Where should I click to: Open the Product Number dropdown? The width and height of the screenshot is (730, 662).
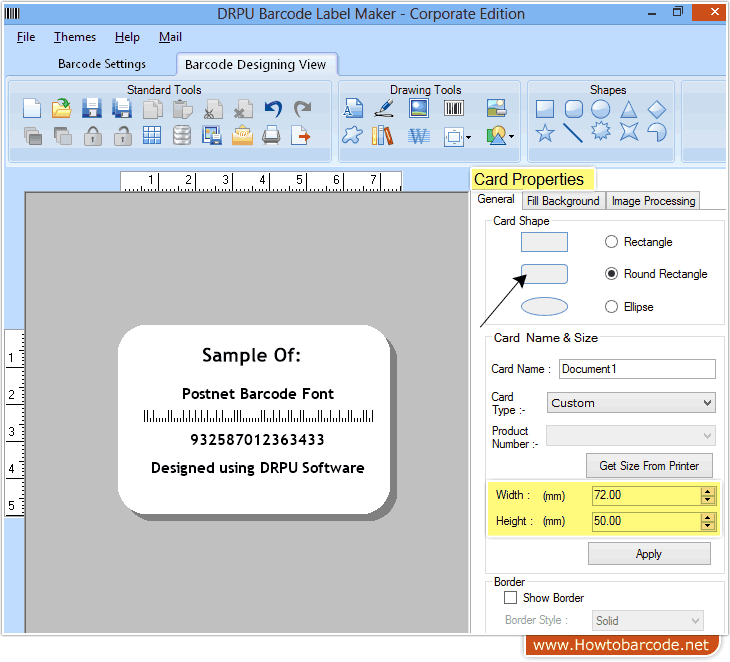click(x=631, y=436)
